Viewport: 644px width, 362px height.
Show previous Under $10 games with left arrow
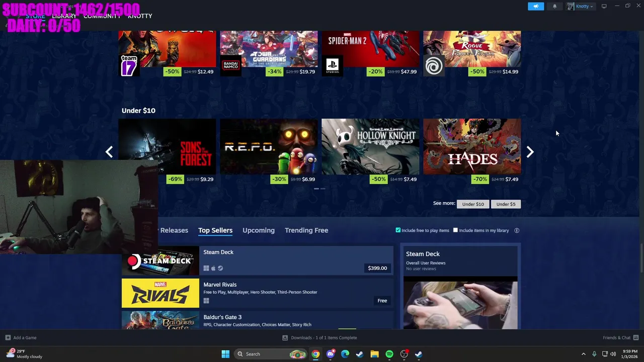point(109,152)
